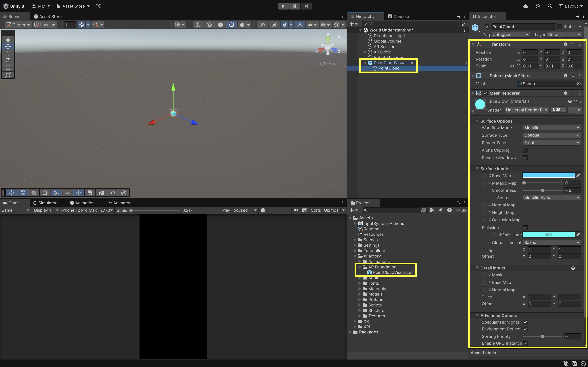Click the shader Edit... button
Image resolution: width=588 pixels, height=367 pixels.
point(558,110)
